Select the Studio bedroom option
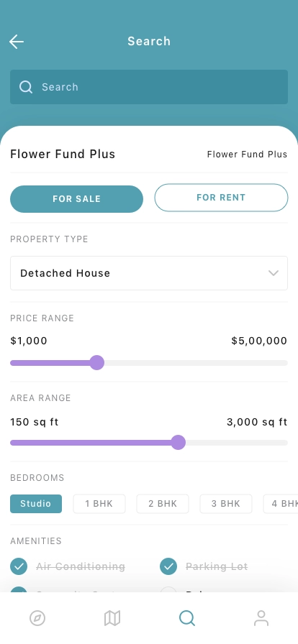This screenshot has width=298, height=644. 36,504
